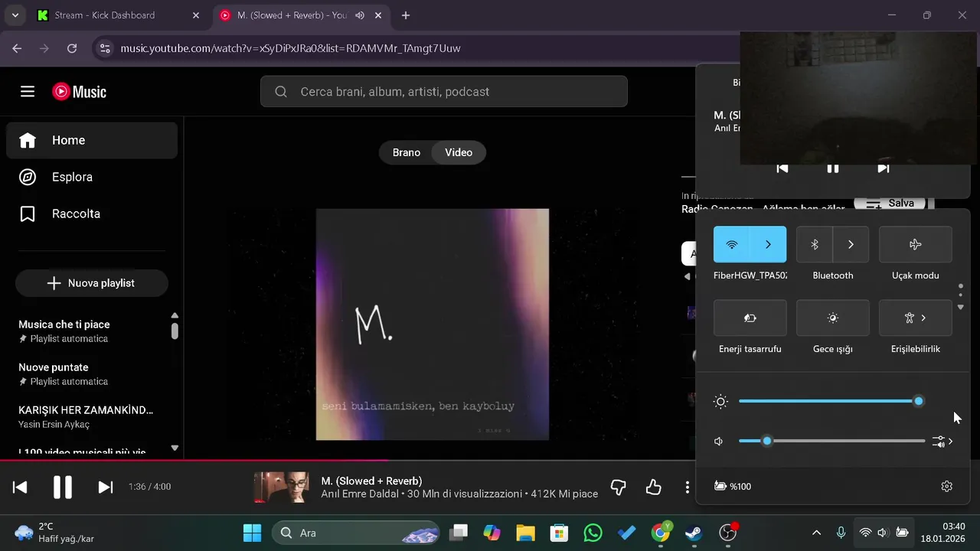
Task: Open File Explorer from taskbar
Action: click(525, 533)
